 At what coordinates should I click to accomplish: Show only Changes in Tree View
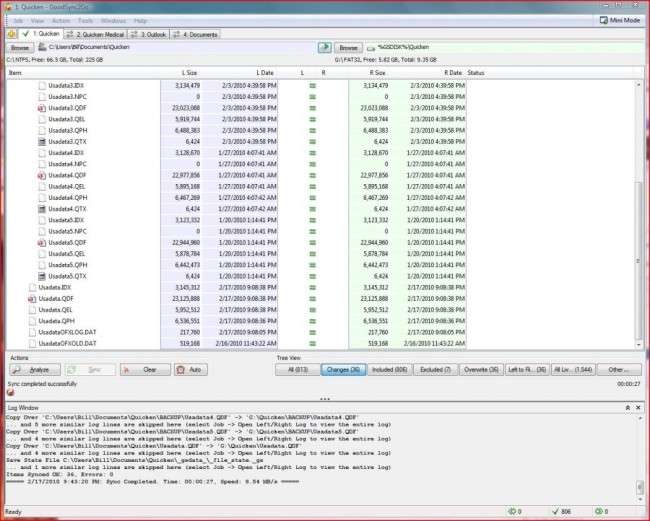point(340,369)
